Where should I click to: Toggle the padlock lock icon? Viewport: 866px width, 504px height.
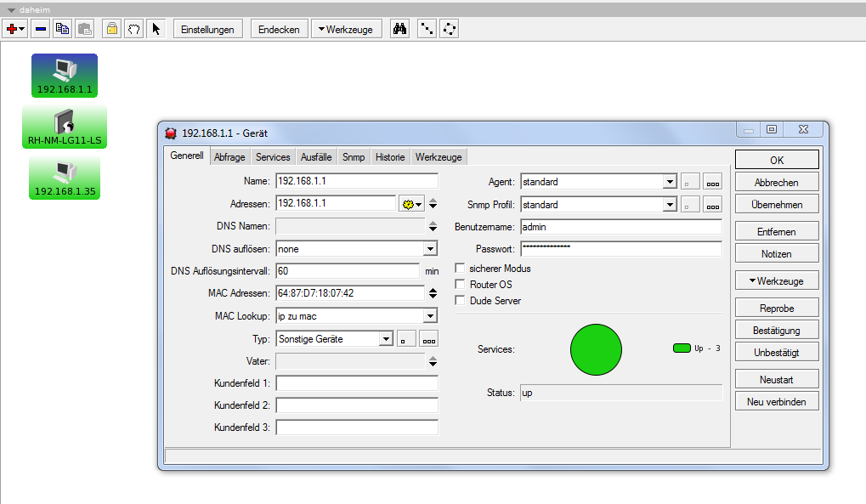point(111,29)
